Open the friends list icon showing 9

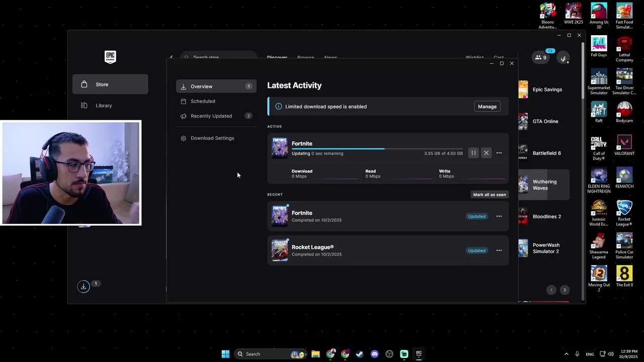(x=540, y=57)
